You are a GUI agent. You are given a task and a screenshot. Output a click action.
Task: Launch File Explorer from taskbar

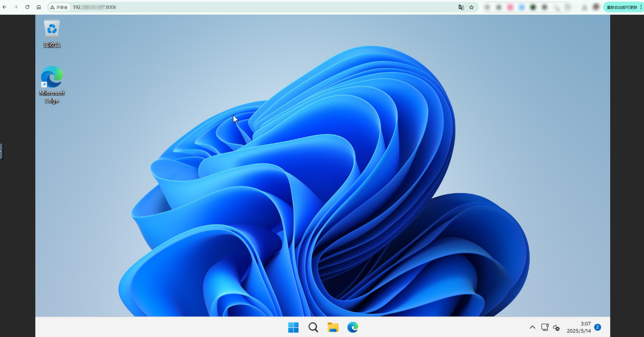click(333, 327)
